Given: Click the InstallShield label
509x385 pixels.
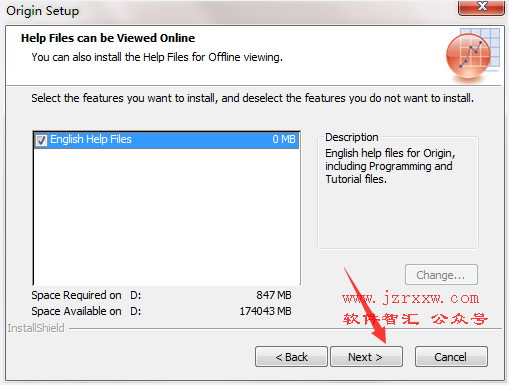Looking at the screenshot, I should [x=36, y=328].
